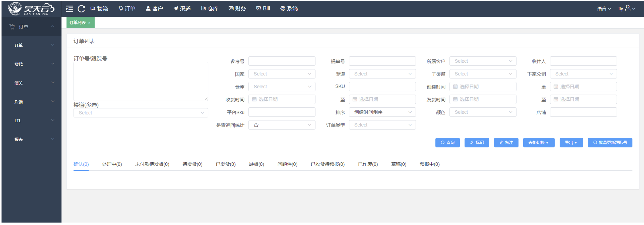Open the 渠道 filter dropdown
Viewport: 644px width, 225px height.
(382, 74)
